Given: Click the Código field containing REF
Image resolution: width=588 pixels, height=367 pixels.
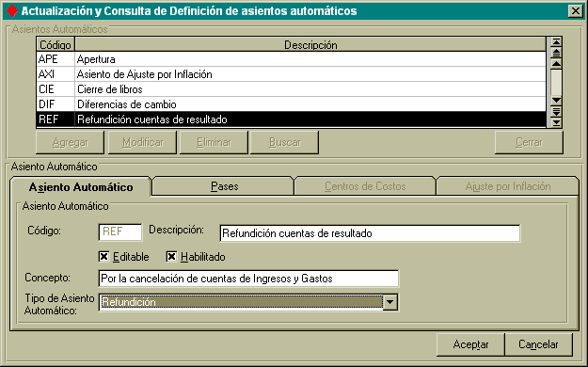Looking at the screenshot, I should pos(120,232).
